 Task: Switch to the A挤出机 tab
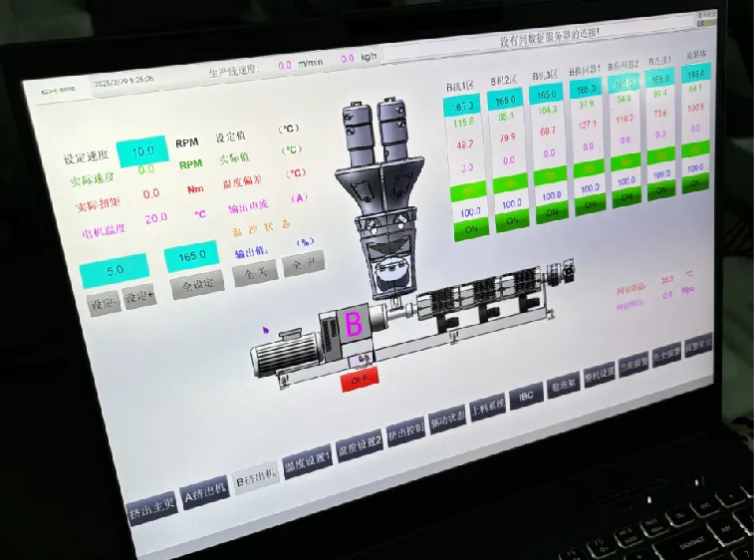(x=204, y=495)
